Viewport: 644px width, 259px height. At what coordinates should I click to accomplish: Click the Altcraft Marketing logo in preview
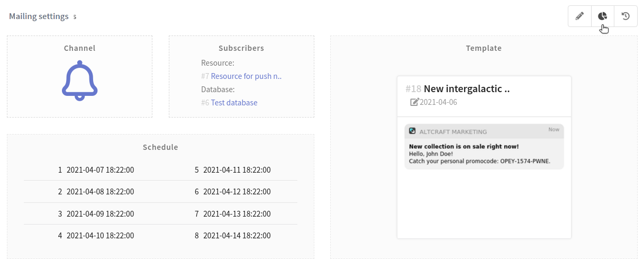(x=413, y=131)
